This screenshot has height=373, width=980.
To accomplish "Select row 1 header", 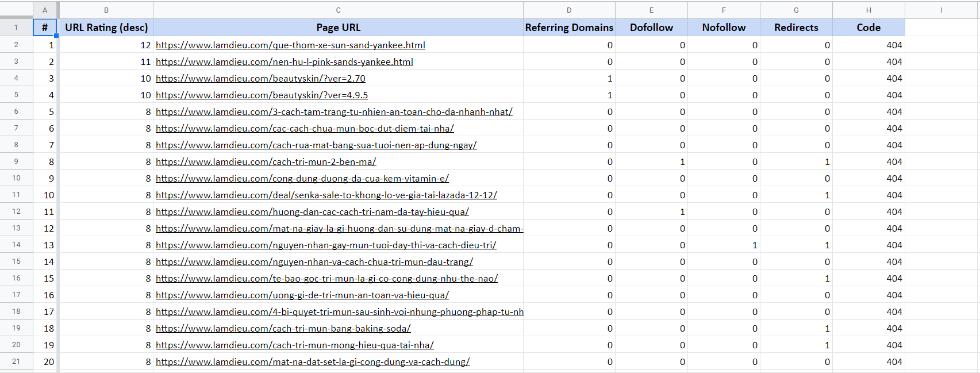I will (x=16, y=28).
